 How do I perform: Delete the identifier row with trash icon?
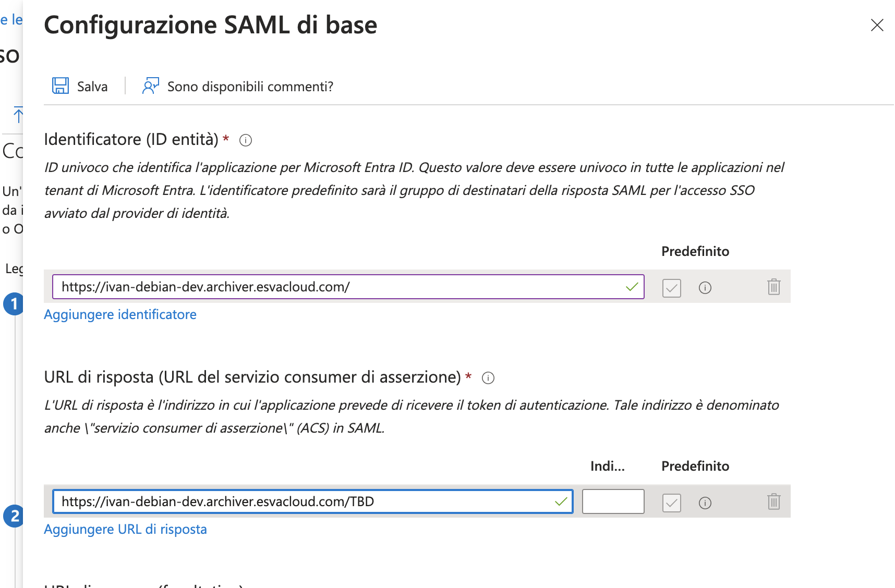tap(774, 287)
